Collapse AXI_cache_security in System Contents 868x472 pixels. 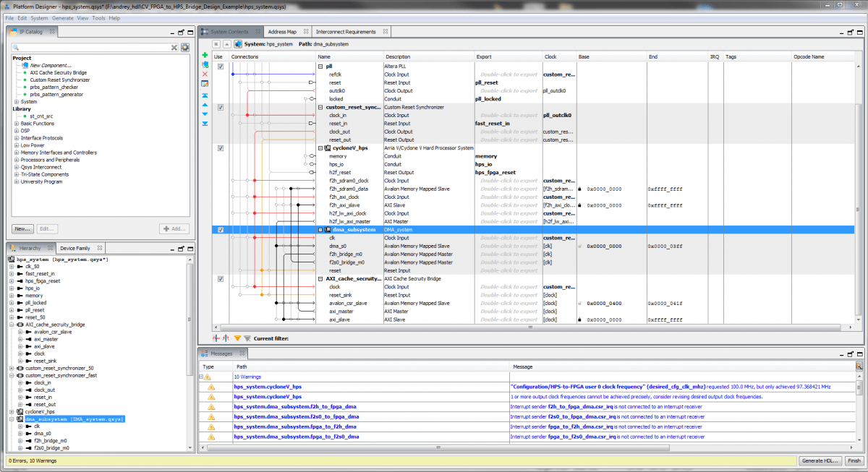pos(320,278)
